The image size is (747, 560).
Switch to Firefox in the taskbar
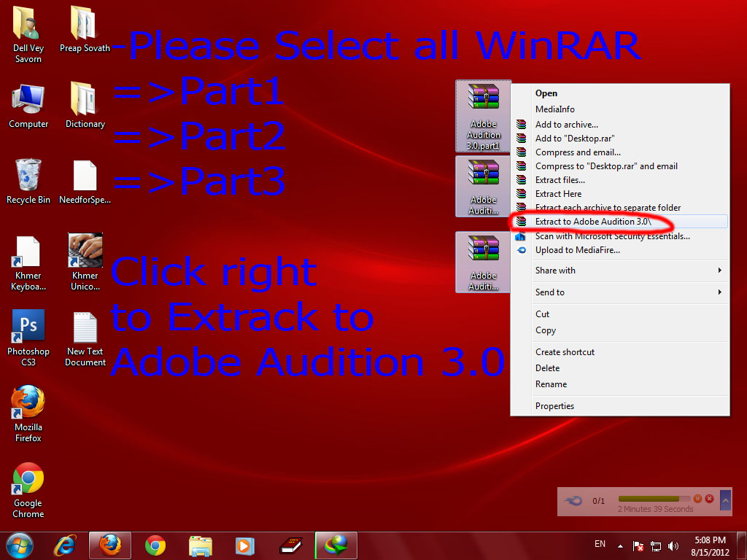click(x=110, y=545)
